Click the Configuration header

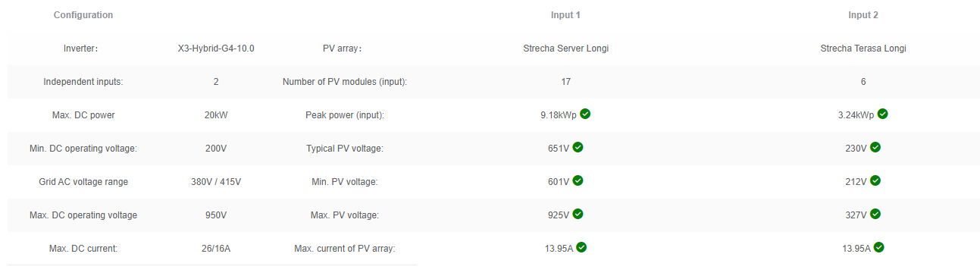point(83,15)
